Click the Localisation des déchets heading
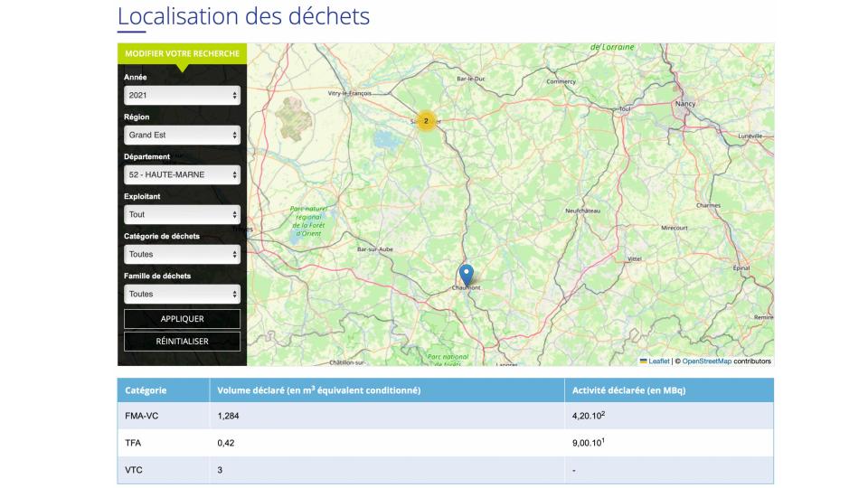 pos(243,16)
